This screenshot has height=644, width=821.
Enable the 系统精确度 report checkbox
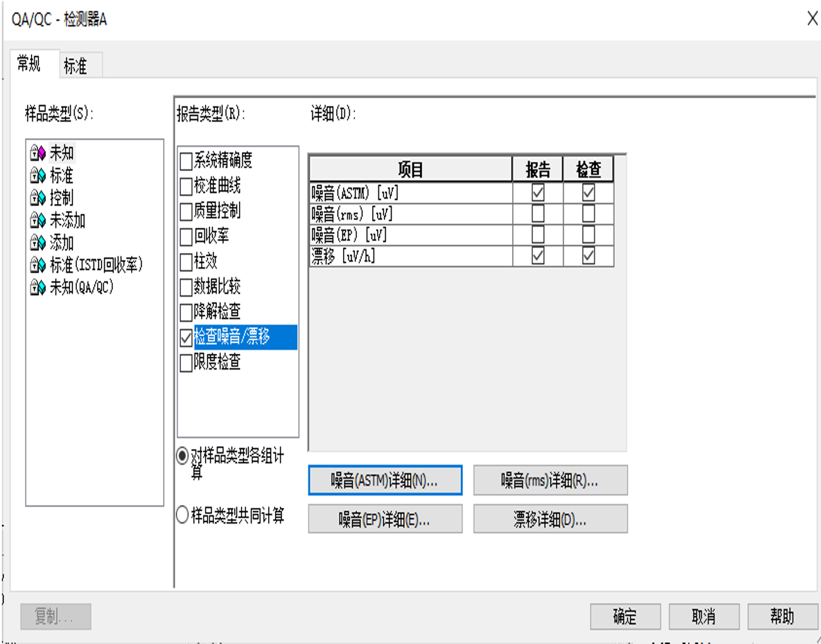point(186,161)
